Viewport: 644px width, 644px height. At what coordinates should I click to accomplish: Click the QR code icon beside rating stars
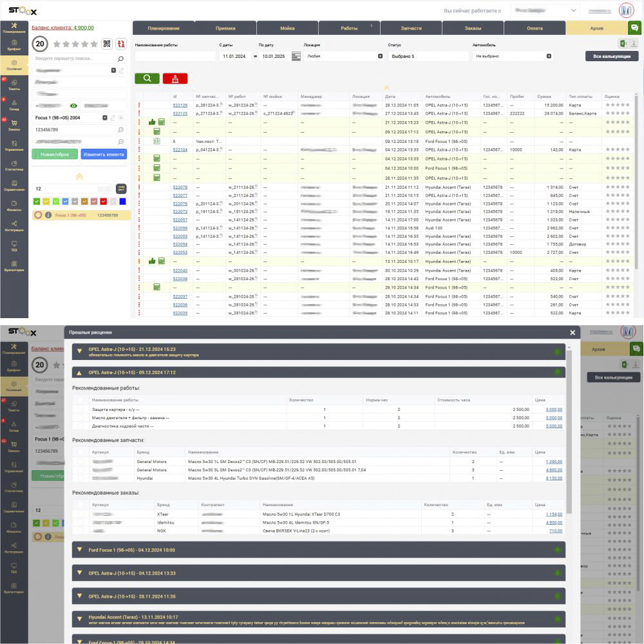point(107,44)
